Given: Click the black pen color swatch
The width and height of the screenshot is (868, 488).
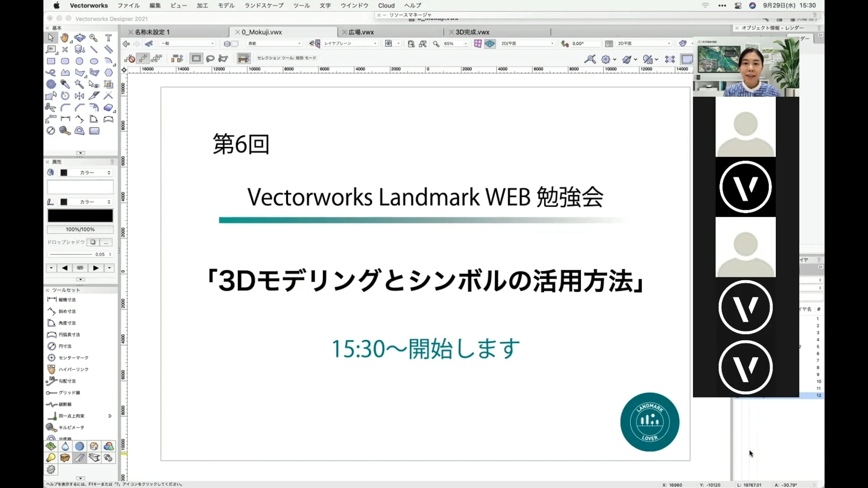Looking at the screenshot, I should point(80,216).
